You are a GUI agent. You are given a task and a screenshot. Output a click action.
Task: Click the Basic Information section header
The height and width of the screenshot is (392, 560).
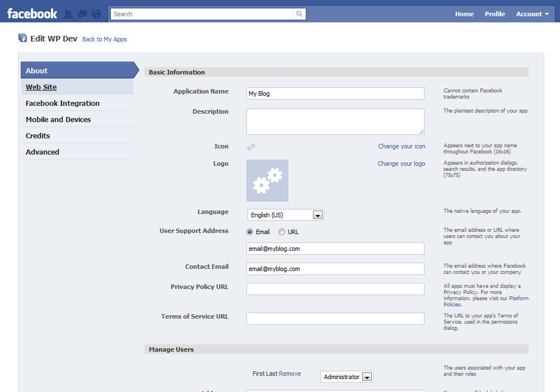(x=337, y=72)
